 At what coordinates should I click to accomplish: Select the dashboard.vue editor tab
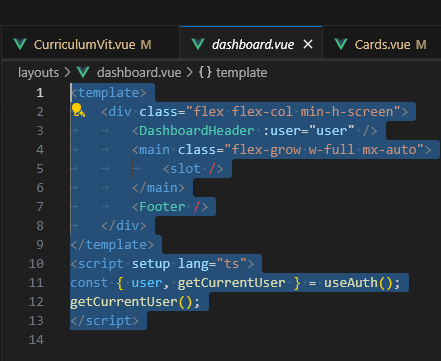pos(251,44)
